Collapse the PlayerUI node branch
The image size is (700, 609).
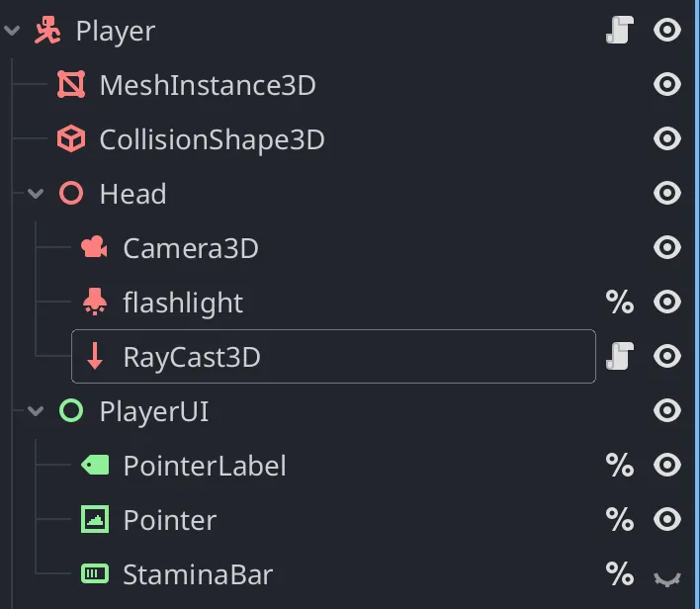tap(37, 411)
